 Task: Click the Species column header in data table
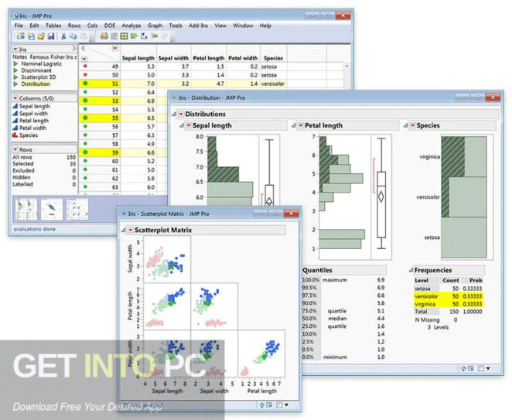(x=273, y=58)
